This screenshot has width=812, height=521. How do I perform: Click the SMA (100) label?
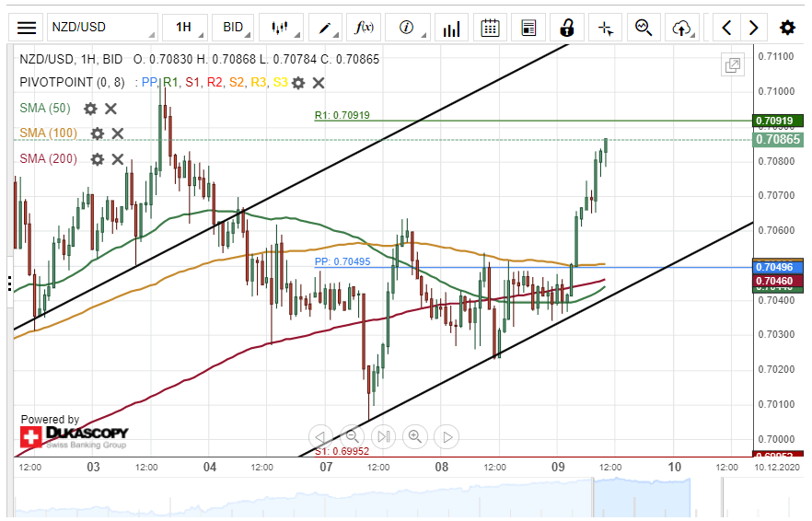coord(48,133)
